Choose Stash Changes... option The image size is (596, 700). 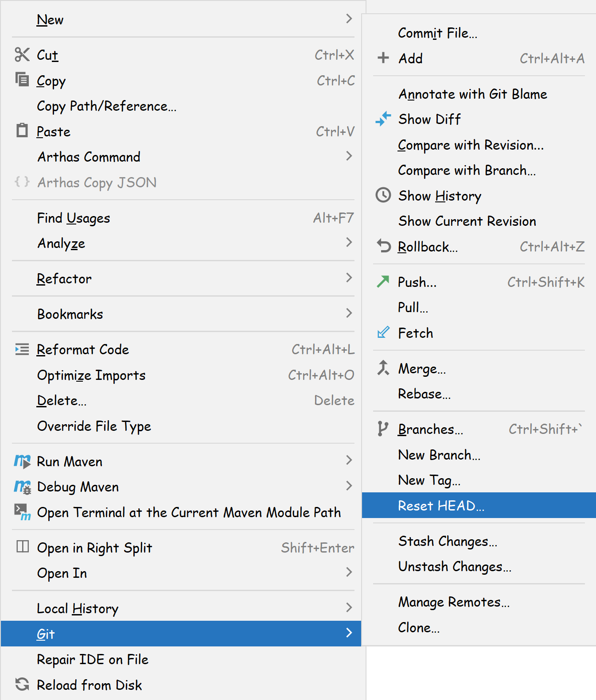[x=448, y=541]
